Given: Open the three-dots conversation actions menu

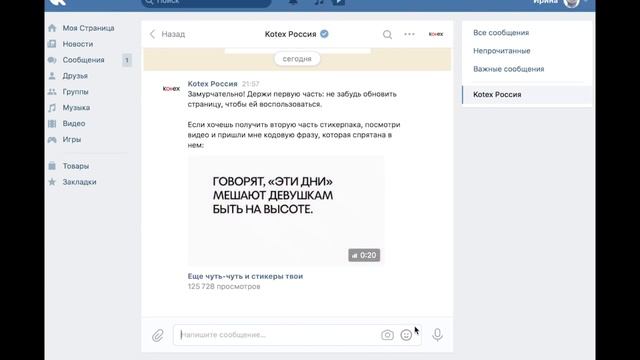Looking at the screenshot, I should click(409, 34).
